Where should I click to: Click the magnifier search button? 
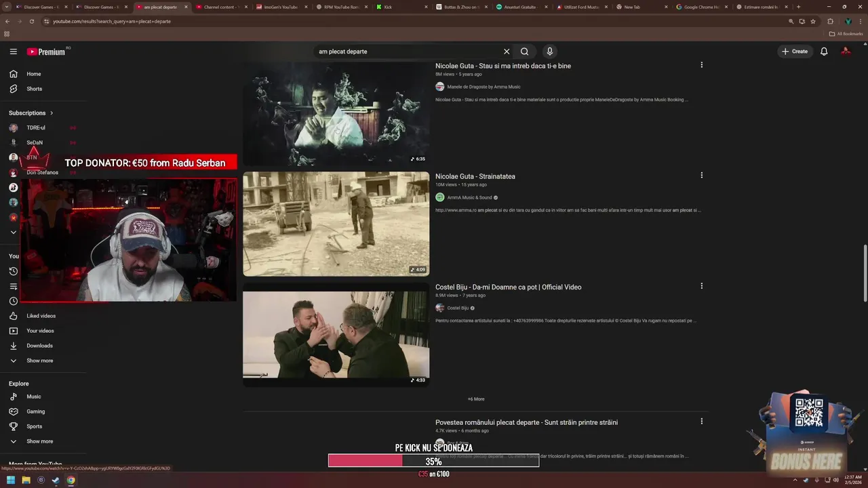coord(524,52)
